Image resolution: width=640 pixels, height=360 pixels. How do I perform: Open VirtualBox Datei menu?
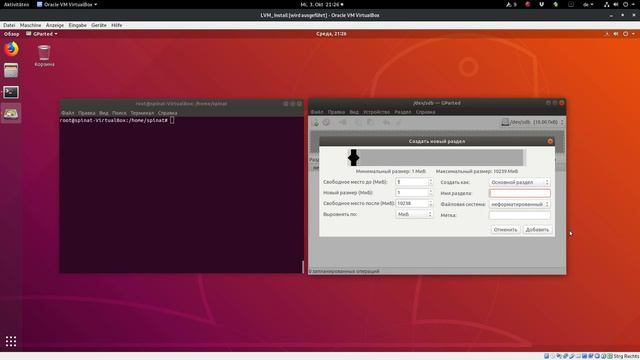tap(9, 25)
